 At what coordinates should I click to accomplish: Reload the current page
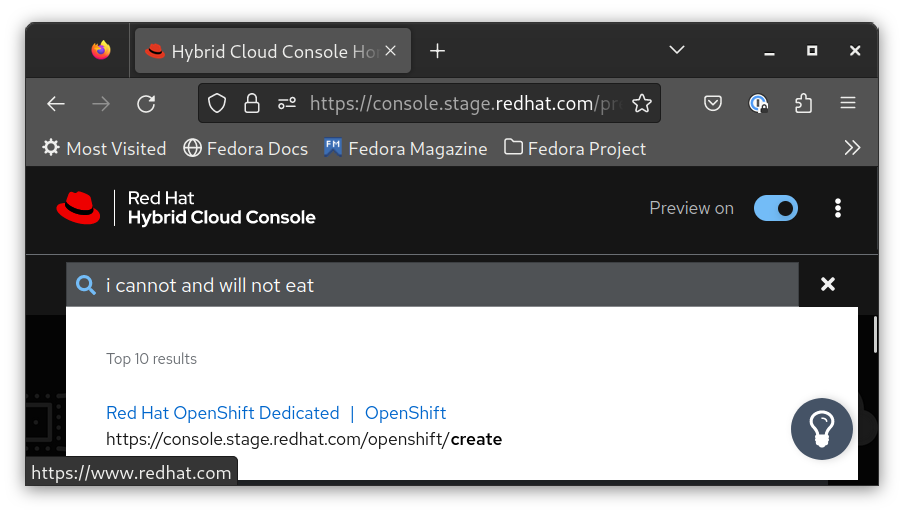click(x=146, y=103)
